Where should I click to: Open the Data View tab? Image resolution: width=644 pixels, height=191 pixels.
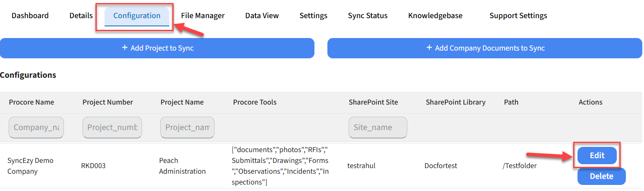[x=262, y=16]
